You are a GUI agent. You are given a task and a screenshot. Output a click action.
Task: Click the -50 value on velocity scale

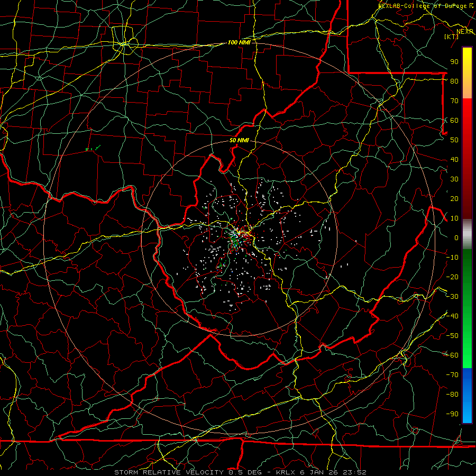[452, 336]
